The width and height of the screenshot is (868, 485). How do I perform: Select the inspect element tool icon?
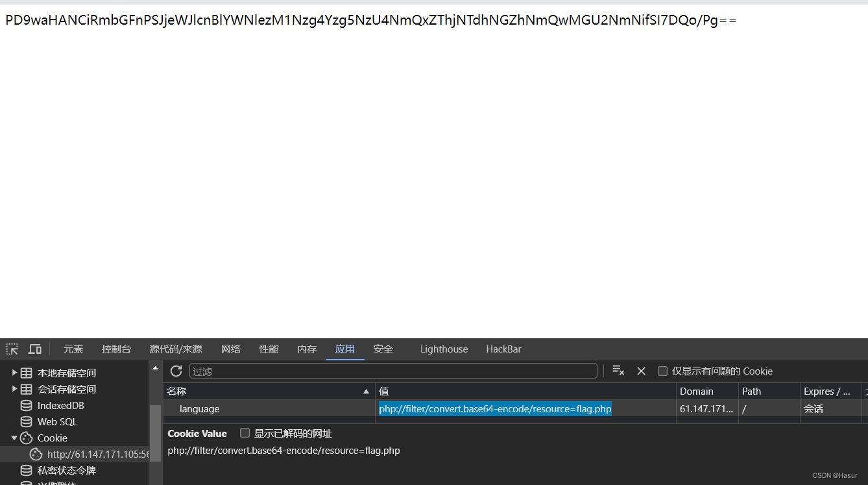[11, 349]
